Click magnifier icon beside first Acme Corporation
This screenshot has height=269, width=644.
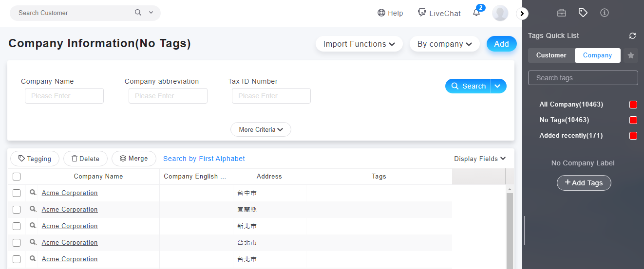33,193
